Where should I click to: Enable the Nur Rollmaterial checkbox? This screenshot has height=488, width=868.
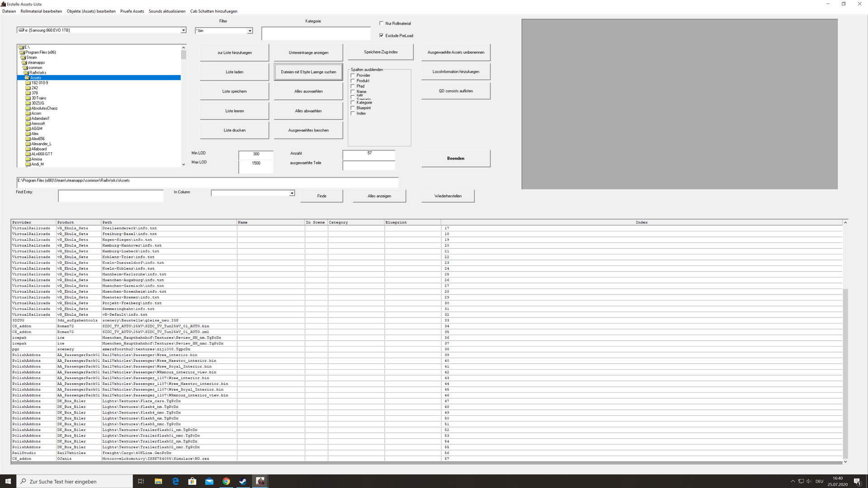pos(382,23)
